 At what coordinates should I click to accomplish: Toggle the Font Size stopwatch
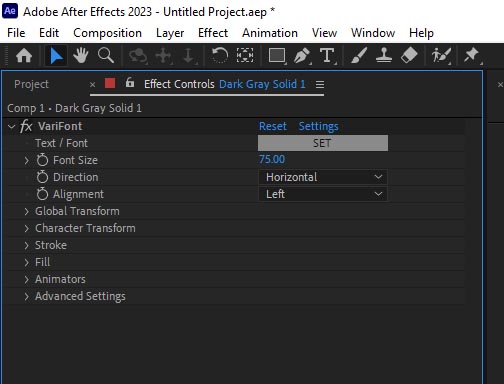42,160
